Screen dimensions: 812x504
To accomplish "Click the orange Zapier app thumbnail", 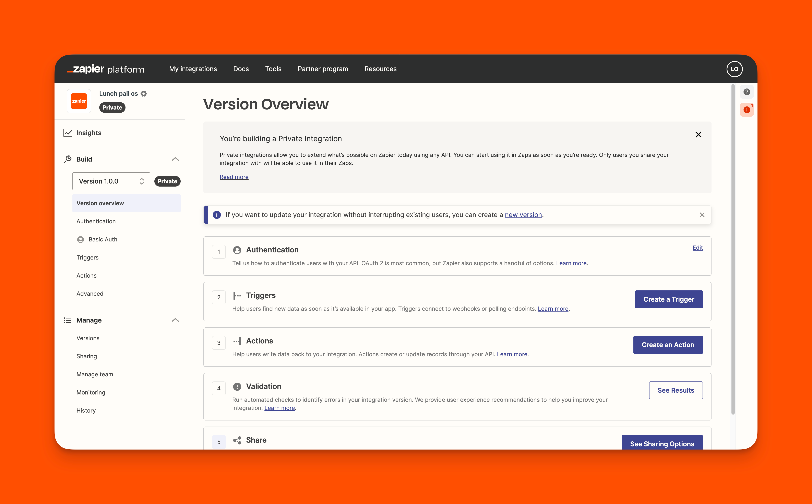I will click(x=79, y=101).
